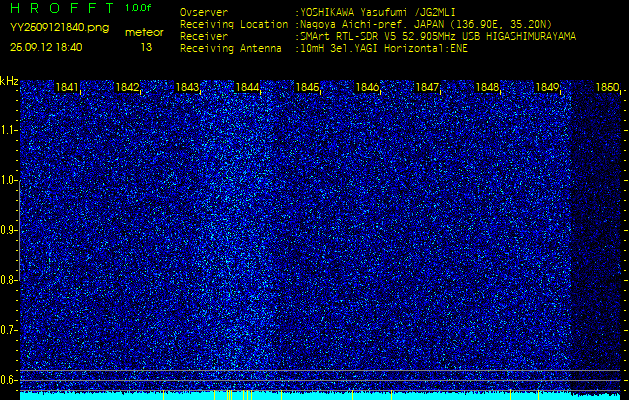The image size is (629, 400).
Task: Click the 26.09.12 18:40 timestamp
Action: point(46,47)
